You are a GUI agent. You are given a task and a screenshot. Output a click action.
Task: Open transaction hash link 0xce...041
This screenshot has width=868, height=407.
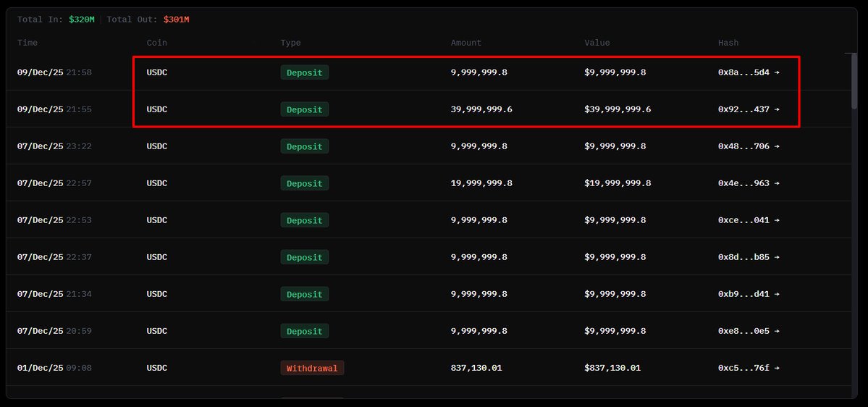point(749,220)
